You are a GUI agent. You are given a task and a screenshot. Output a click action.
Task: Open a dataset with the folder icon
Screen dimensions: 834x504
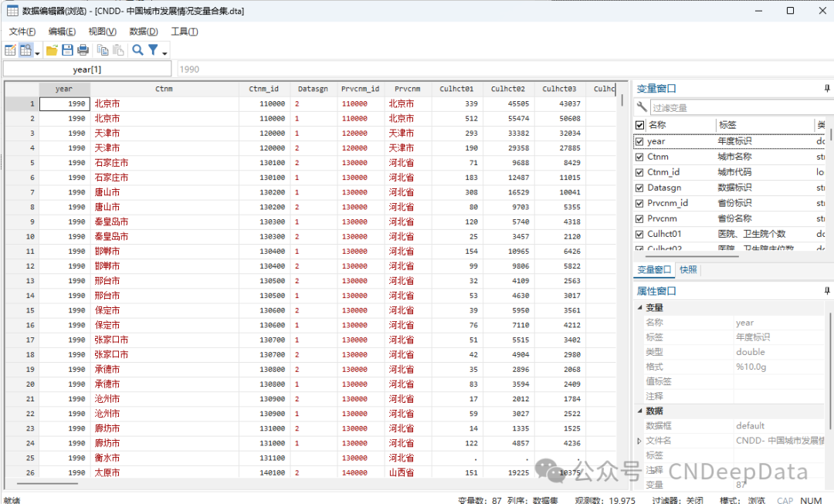53,50
